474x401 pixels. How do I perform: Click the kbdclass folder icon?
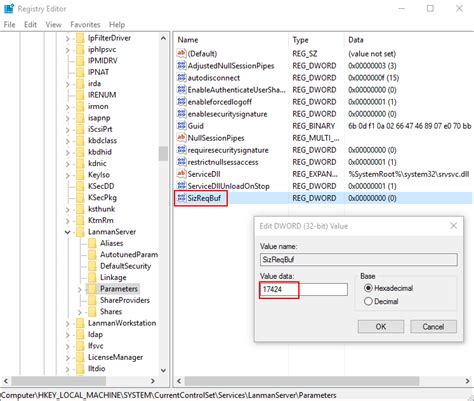80,140
